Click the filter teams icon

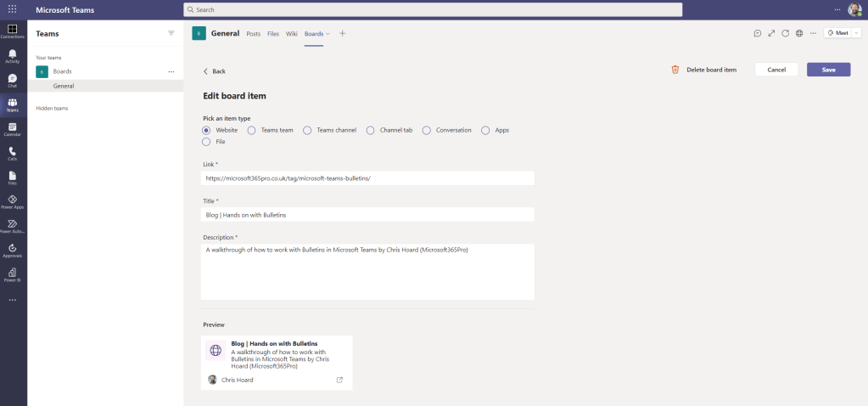click(171, 33)
